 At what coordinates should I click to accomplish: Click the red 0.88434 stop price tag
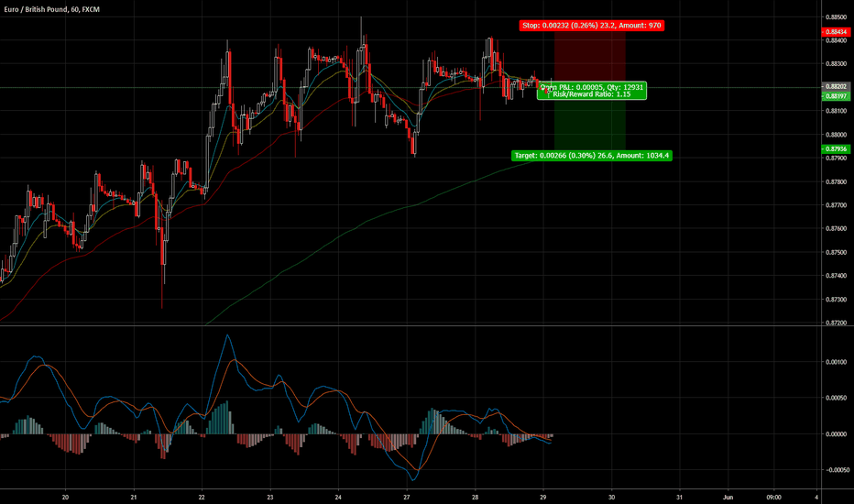(836, 32)
